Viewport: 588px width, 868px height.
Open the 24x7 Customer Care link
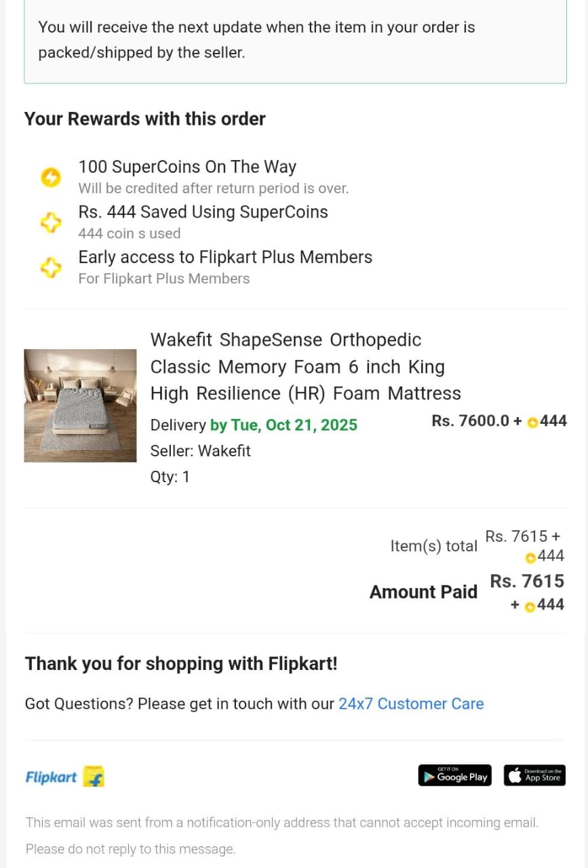coord(411,704)
